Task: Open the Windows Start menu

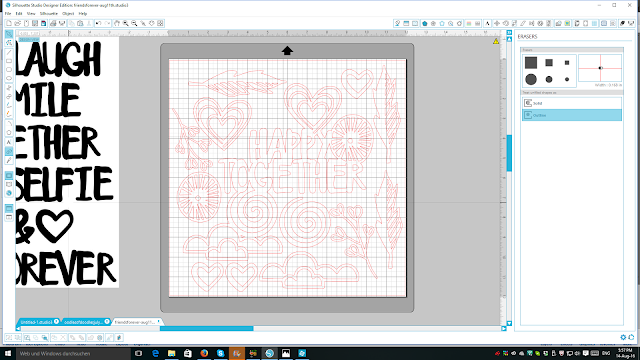Action: 8,353
